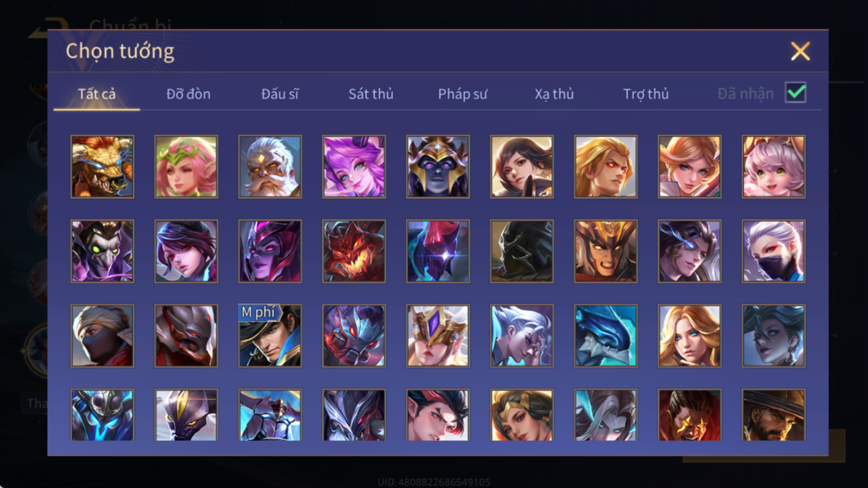Screen dimensions: 868x488
Task: Select the golden lion beast hero portrait
Action: point(102,167)
